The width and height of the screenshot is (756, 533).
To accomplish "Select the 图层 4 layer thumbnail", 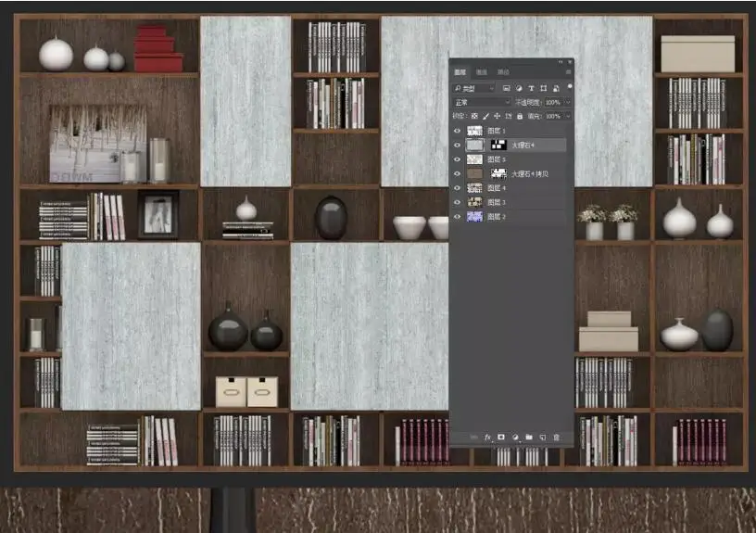I will tap(474, 188).
